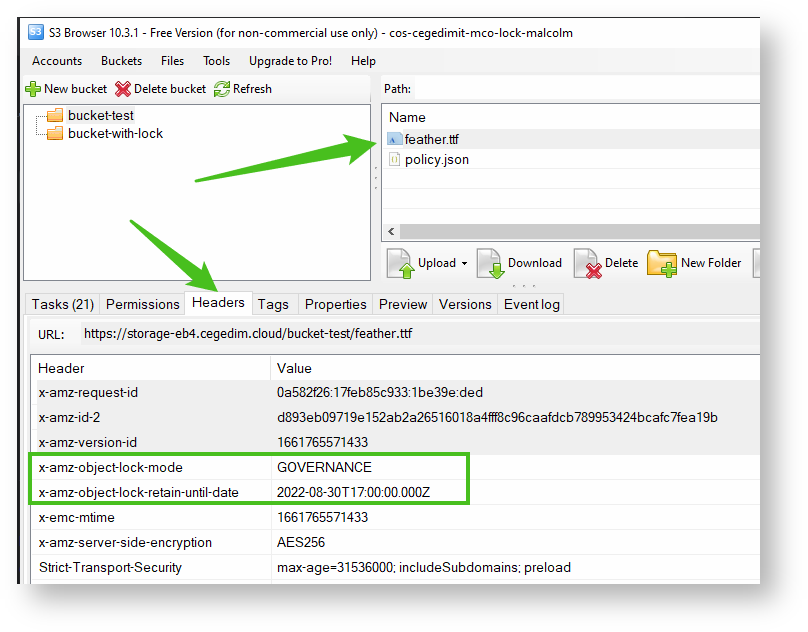Click the Download file icon

click(x=490, y=263)
